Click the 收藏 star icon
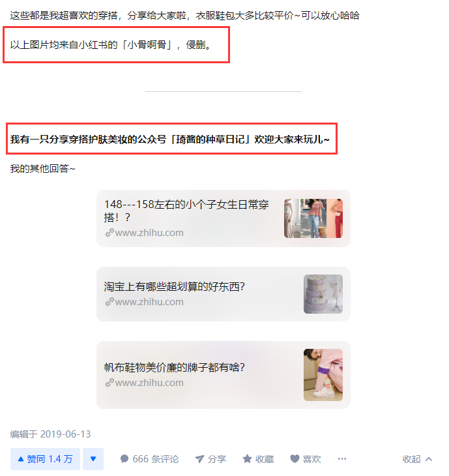Screen dimensions: 449x476 click(x=247, y=458)
